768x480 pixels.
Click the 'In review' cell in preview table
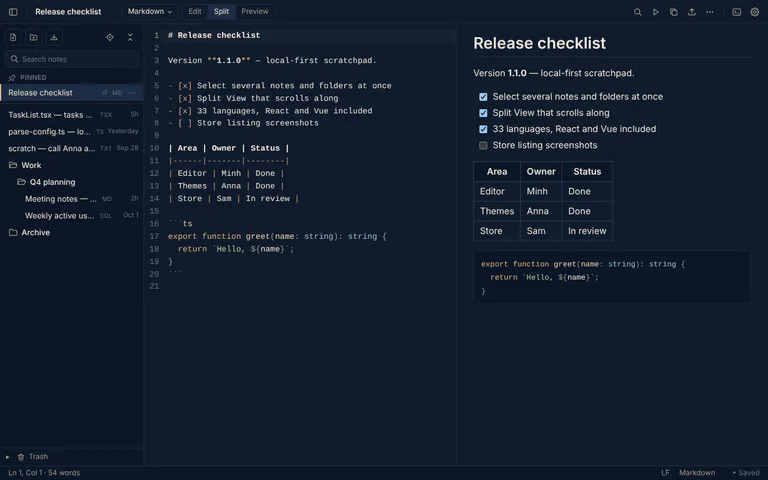(x=587, y=231)
